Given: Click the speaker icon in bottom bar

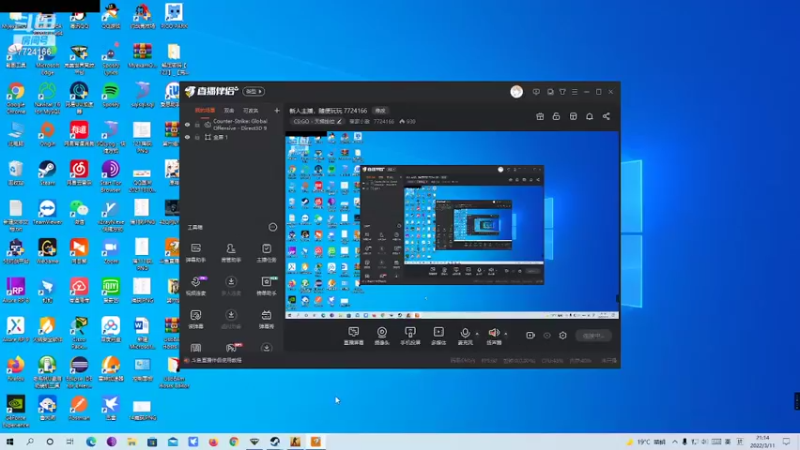Looking at the screenshot, I should pyautogui.click(x=493, y=334).
